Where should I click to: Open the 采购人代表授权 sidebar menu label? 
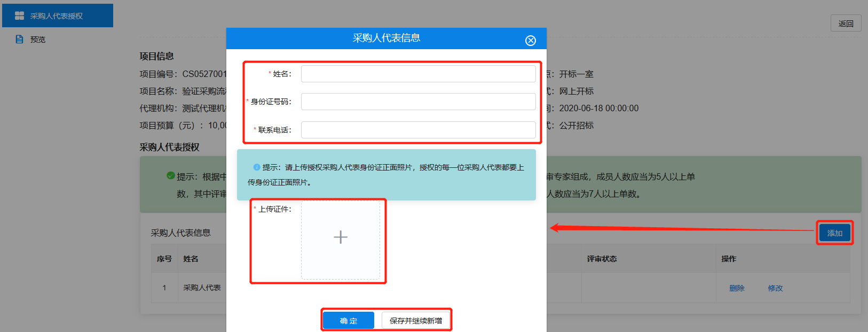click(x=57, y=16)
